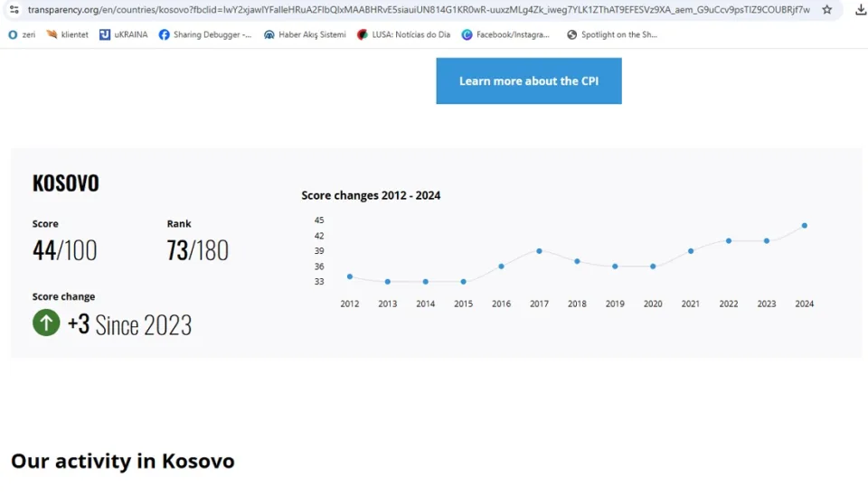Click the 45 y-axis label

[x=319, y=220]
